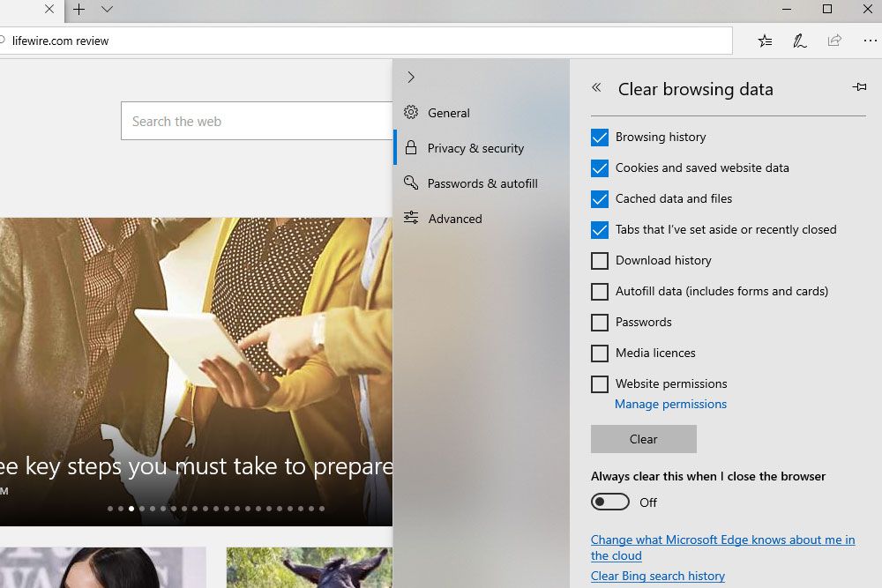Open the Manage permissions link
The image size is (882, 588).
point(670,404)
